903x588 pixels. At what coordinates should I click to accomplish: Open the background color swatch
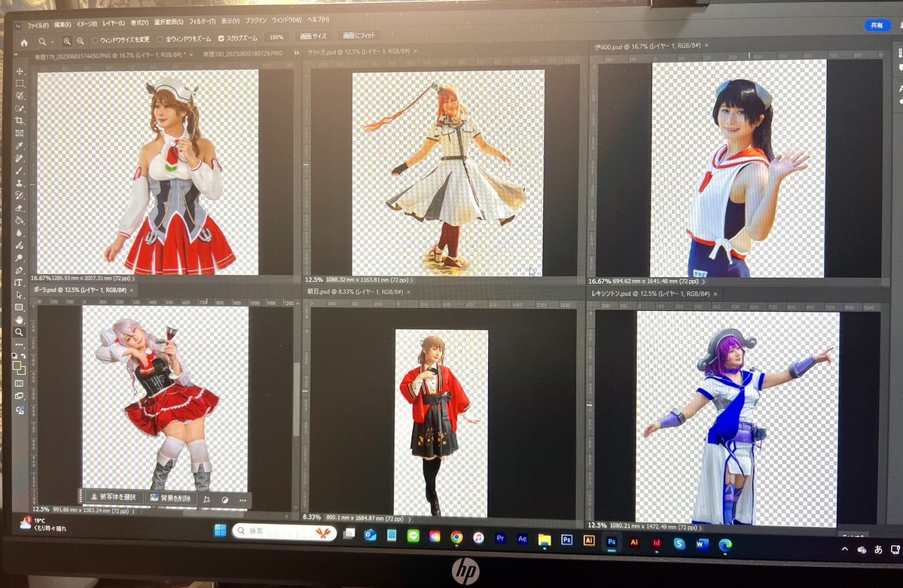click(x=21, y=370)
